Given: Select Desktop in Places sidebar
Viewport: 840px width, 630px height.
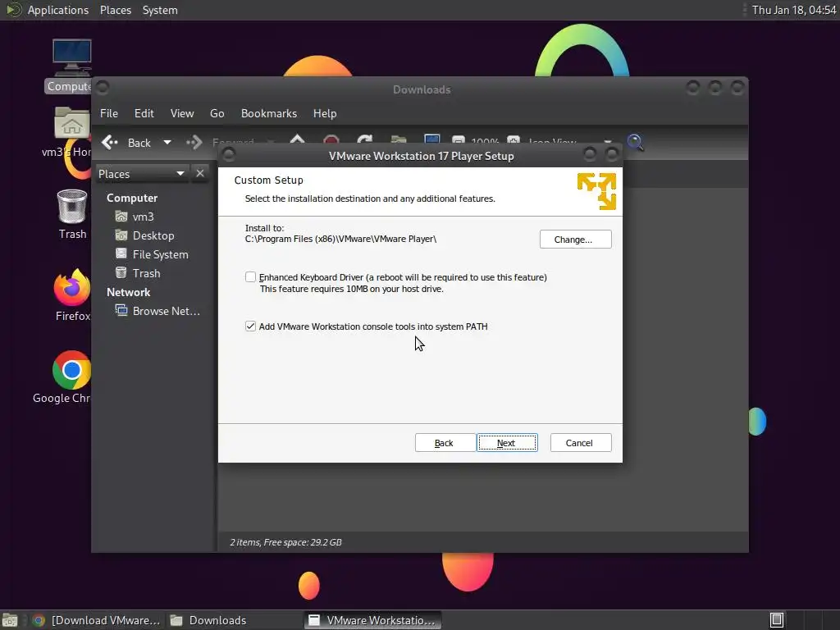Looking at the screenshot, I should 153,235.
